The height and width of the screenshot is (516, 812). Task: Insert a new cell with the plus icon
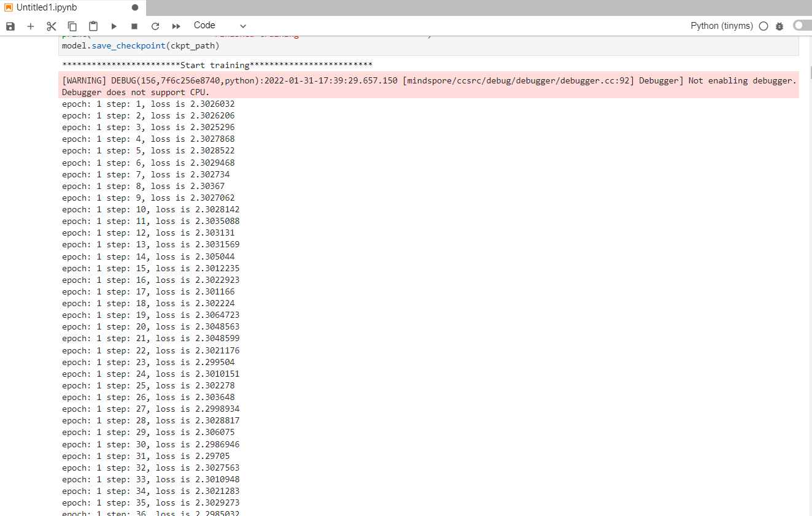click(31, 26)
